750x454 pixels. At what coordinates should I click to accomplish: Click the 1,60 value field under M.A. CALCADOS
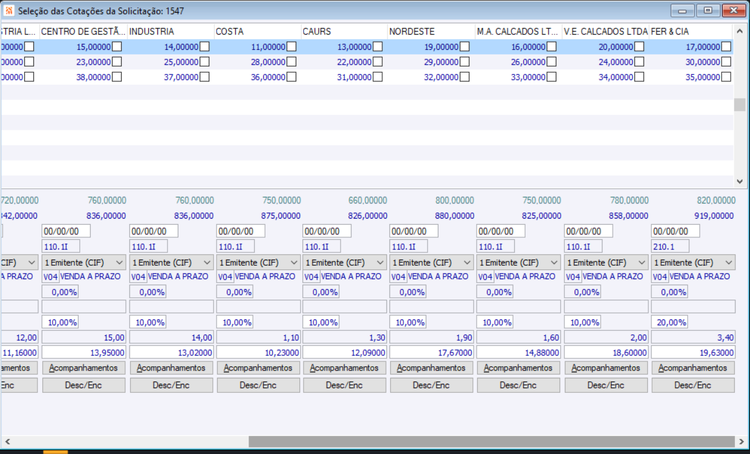tap(518, 337)
